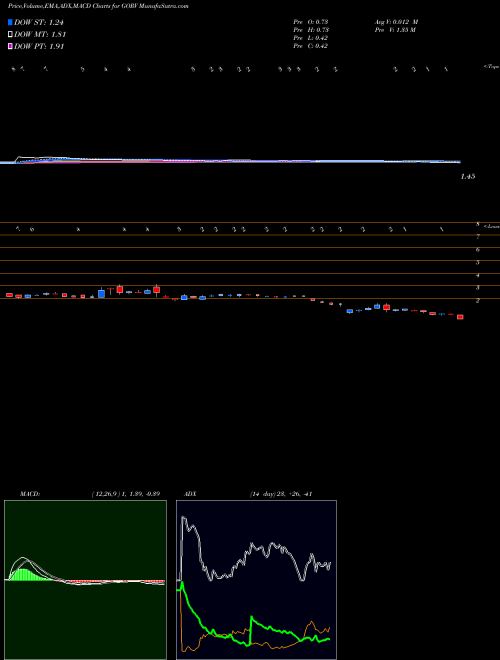The width and height of the screenshot is (500, 660).
Task: Click the blue DOW ST legend swatch
Action: (10, 22)
